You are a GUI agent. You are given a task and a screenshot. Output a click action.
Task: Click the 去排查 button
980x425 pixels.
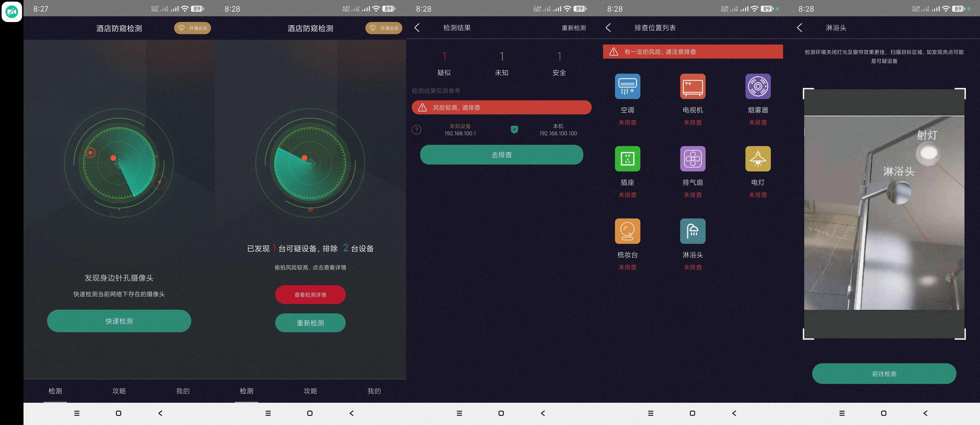(501, 155)
